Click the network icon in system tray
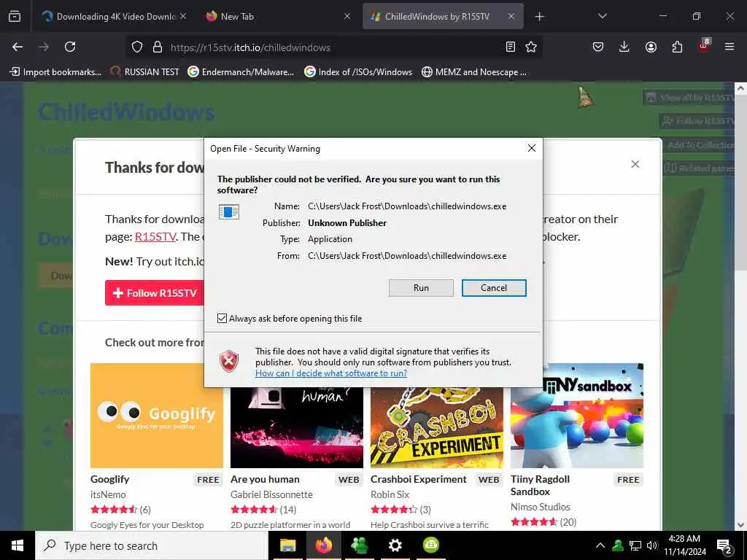Viewport: 747px width, 560px height. click(x=635, y=545)
